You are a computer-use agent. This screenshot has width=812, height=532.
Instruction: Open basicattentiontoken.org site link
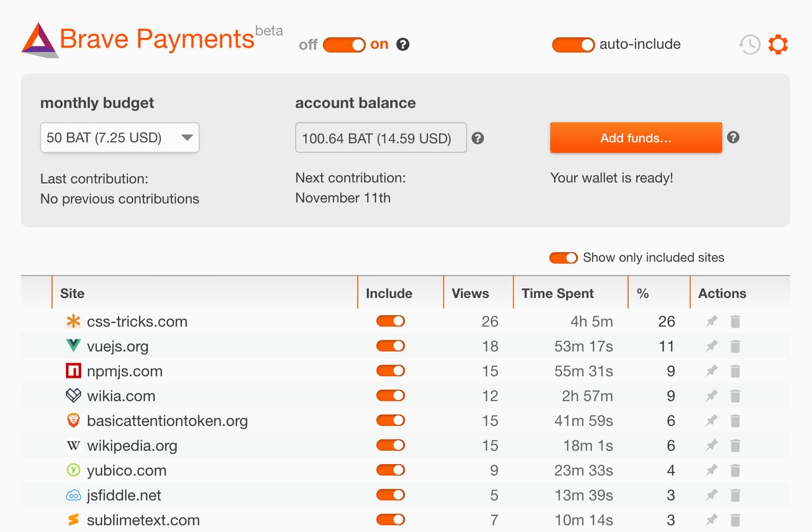tap(167, 420)
